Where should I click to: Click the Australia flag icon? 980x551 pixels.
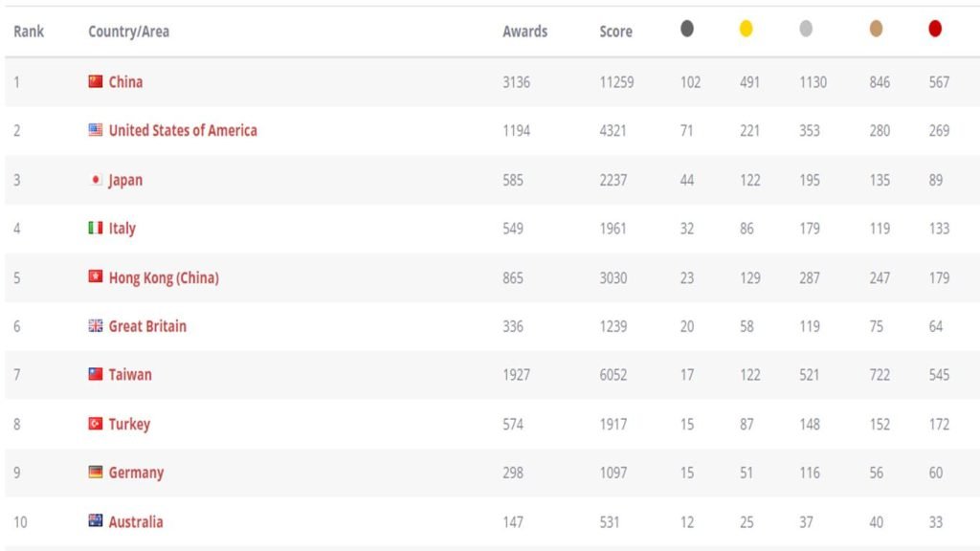pos(95,521)
